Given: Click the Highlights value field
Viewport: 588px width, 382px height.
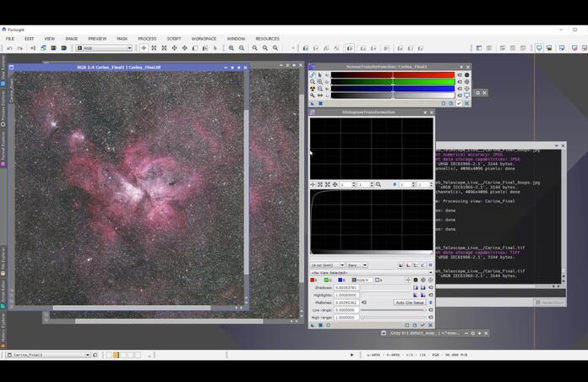Looking at the screenshot, I should (346, 295).
